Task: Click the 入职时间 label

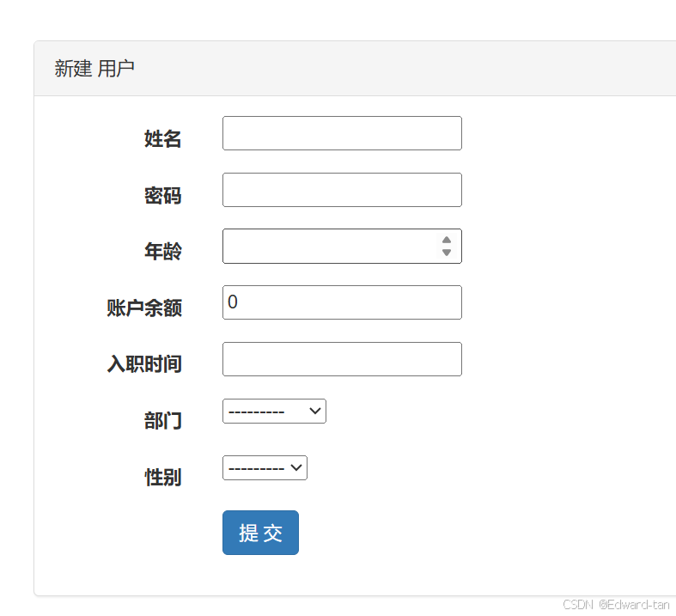Action: point(144,364)
